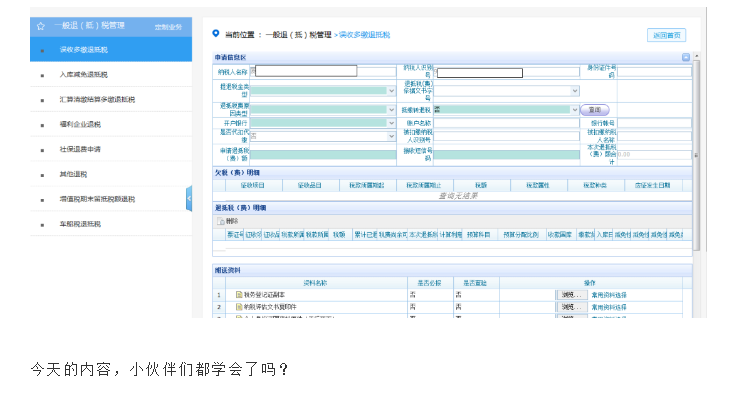The image size is (745, 407).
Task: Click 定制业务 in the sidebar header
Action: click(168, 27)
